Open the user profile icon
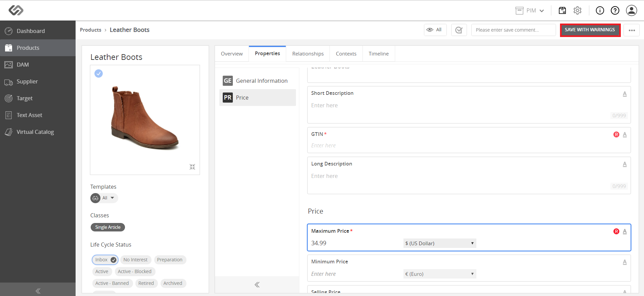Viewport: 644px width, 296px height. pyautogui.click(x=631, y=10)
